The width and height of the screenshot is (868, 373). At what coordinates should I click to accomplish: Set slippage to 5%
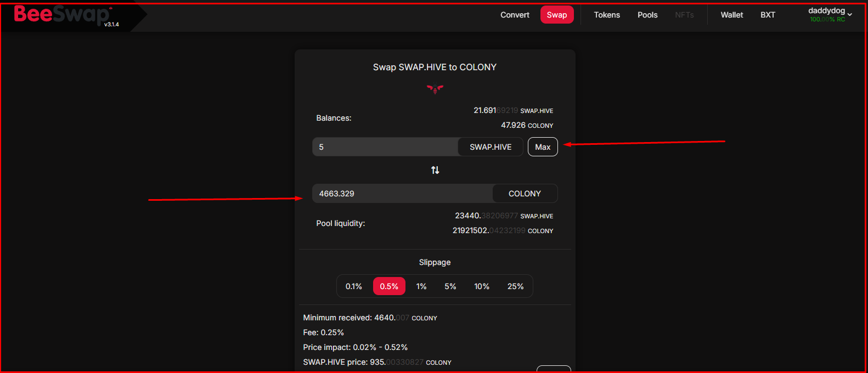[x=450, y=286]
